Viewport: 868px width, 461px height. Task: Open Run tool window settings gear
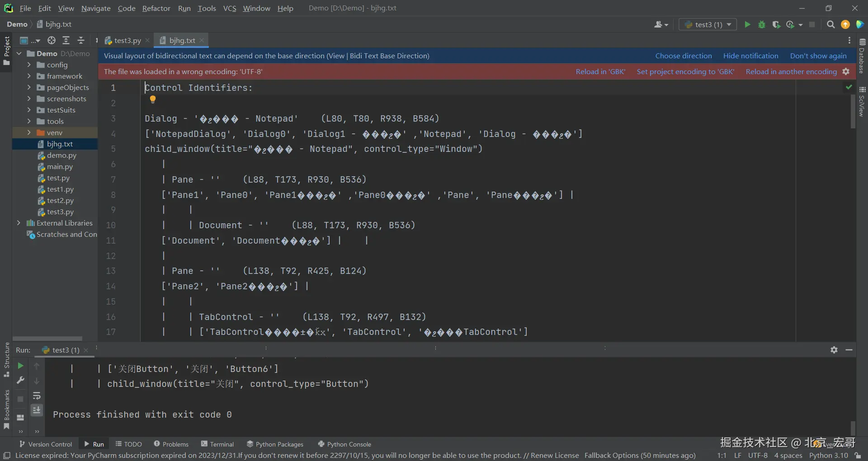834,350
